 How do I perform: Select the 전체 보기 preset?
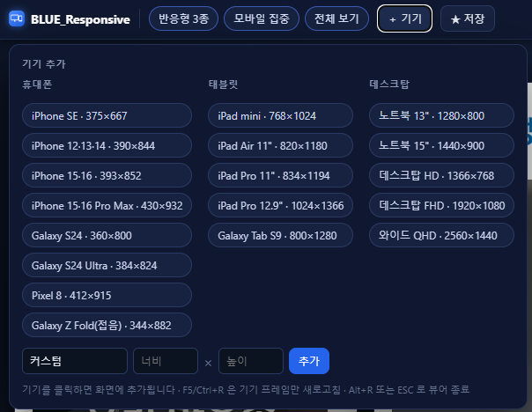[336, 18]
